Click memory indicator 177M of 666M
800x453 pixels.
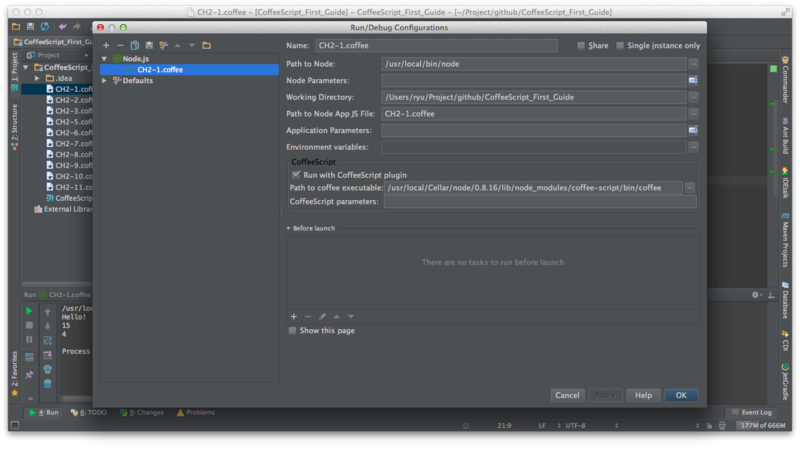pyautogui.click(x=762, y=425)
